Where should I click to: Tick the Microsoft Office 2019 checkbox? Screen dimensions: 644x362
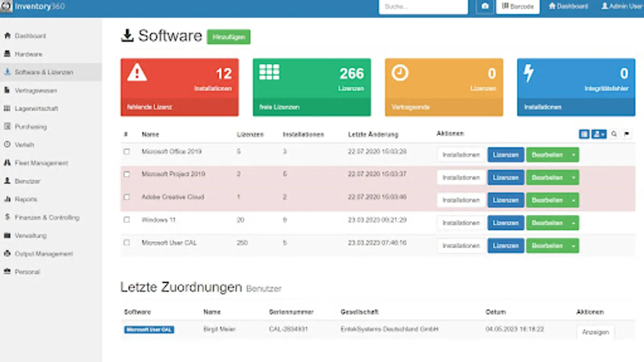[127, 152]
